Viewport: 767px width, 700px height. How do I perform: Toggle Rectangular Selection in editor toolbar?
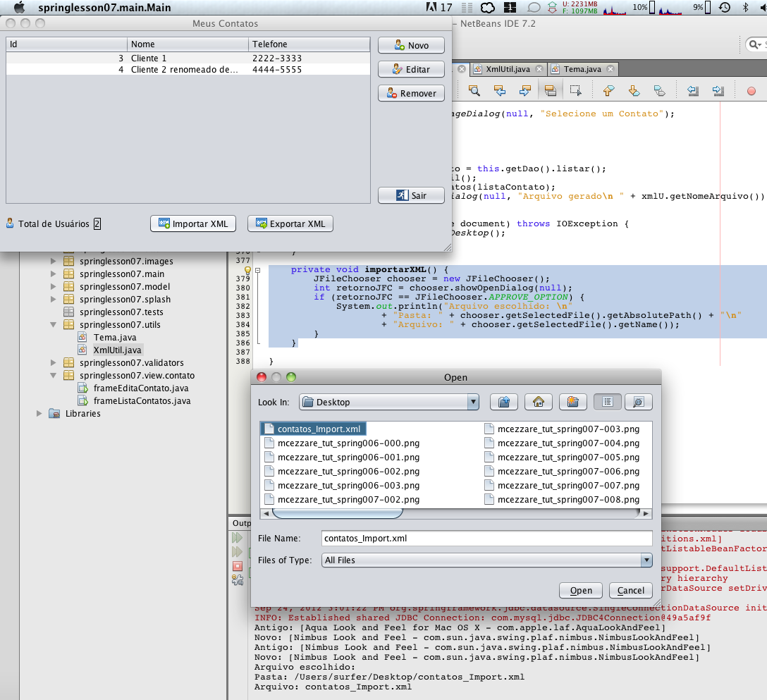click(576, 90)
